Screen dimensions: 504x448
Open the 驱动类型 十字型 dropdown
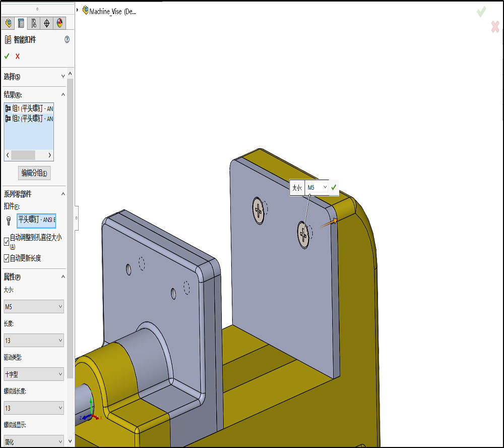tap(34, 374)
